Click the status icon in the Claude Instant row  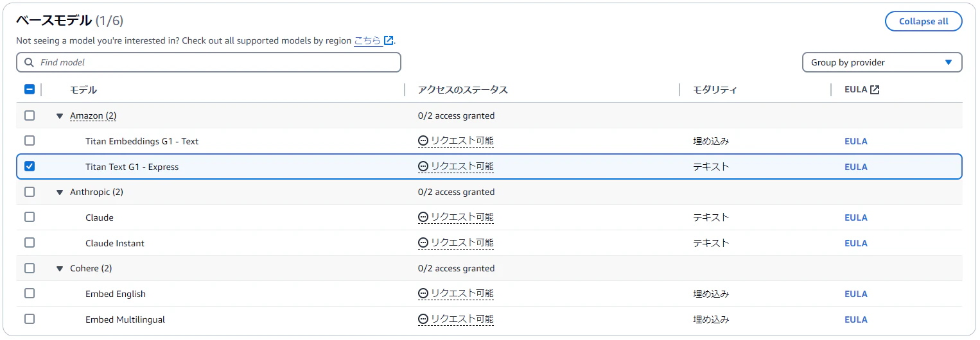(x=423, y=242)
